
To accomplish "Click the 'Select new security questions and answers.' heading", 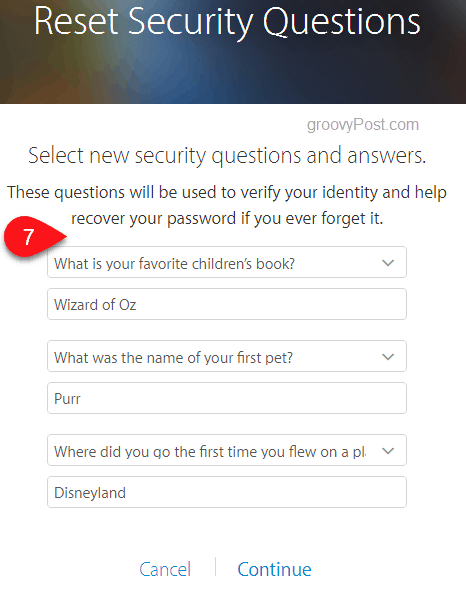I will (227, 156).
